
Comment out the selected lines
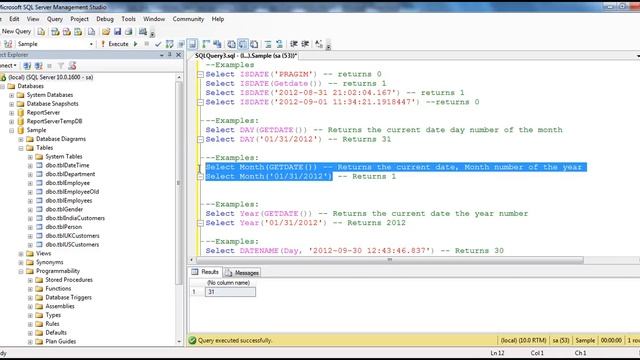click(268, 44)
